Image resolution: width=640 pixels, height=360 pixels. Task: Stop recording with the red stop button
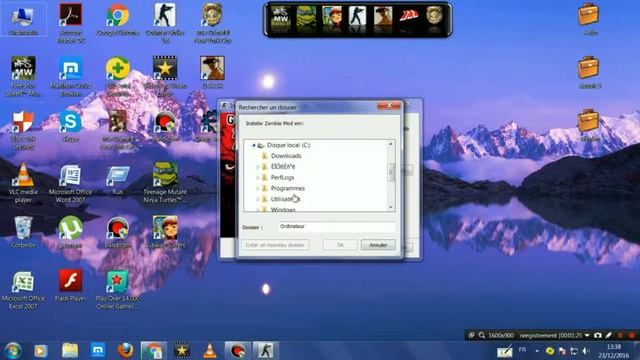632,335
